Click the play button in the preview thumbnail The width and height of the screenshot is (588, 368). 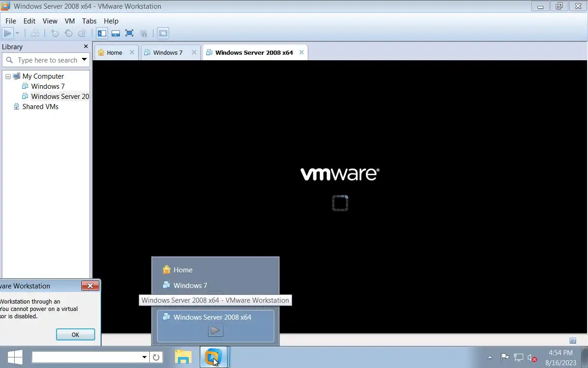click(215, 330)
